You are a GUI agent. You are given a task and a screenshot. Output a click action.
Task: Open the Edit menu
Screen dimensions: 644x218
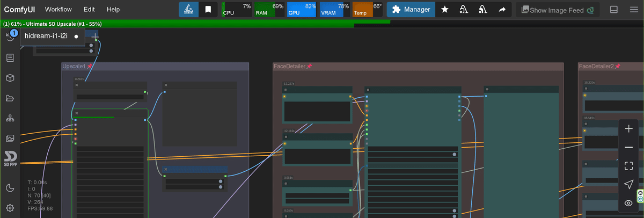point(89,10)
